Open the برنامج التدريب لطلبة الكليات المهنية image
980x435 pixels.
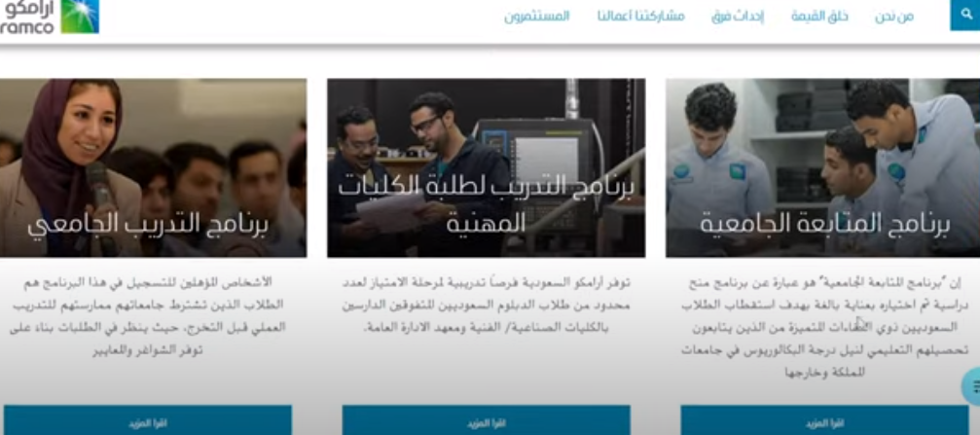487,167
